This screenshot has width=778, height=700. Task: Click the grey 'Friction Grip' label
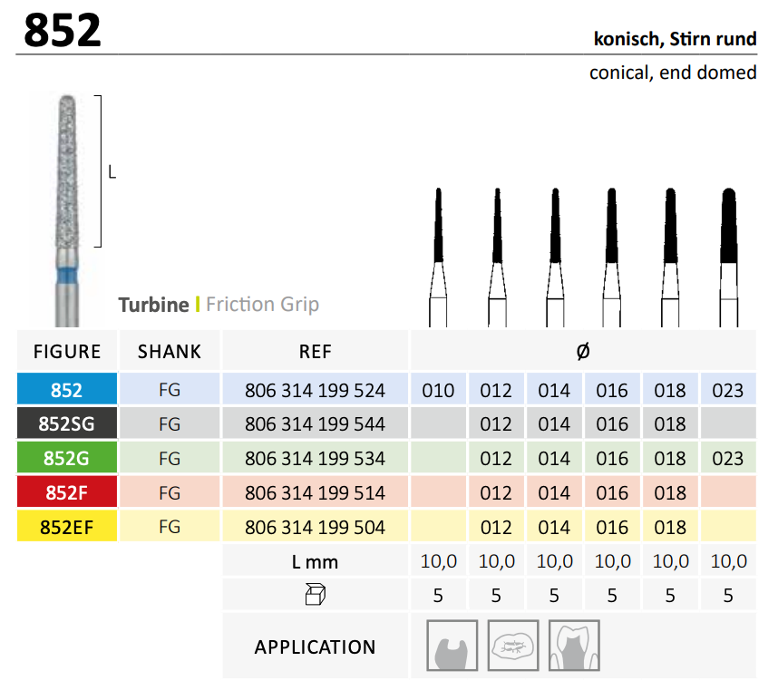pos(262,305)
